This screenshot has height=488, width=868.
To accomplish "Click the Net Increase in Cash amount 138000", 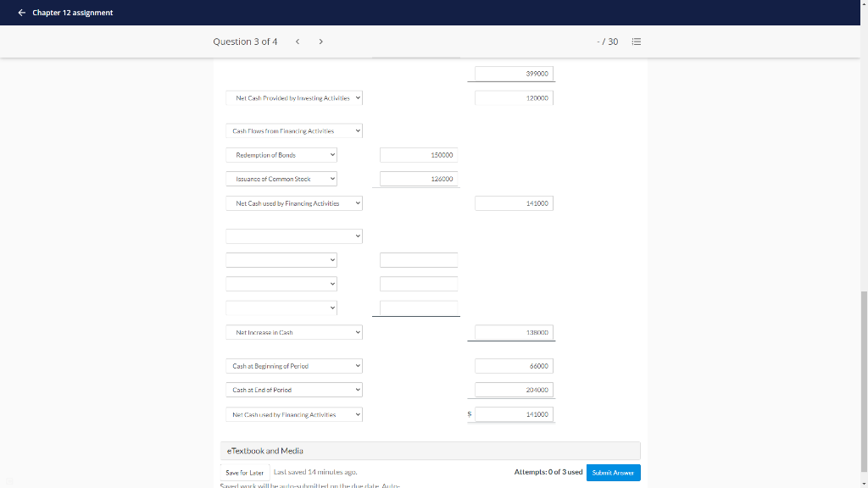I will tap(514, 332).
